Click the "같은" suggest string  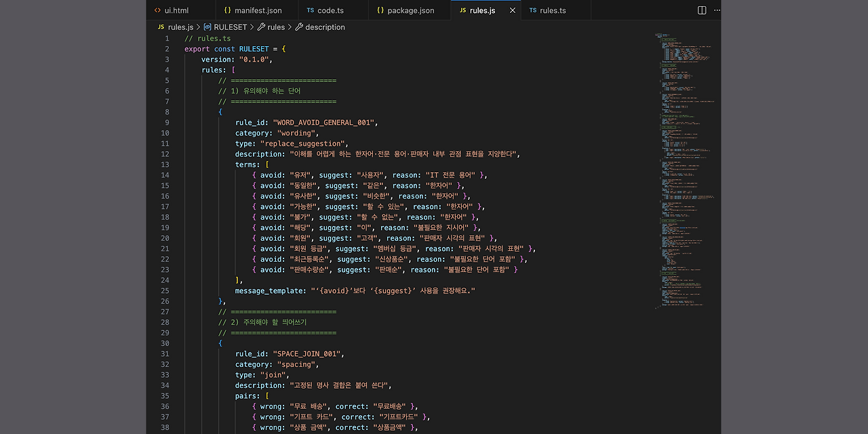click(x=373, y=186)
